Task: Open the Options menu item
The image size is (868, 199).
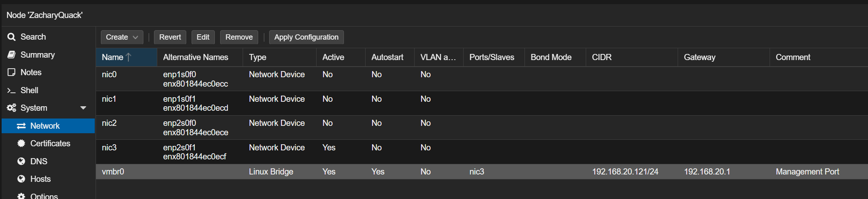Action: click(44, 196)
